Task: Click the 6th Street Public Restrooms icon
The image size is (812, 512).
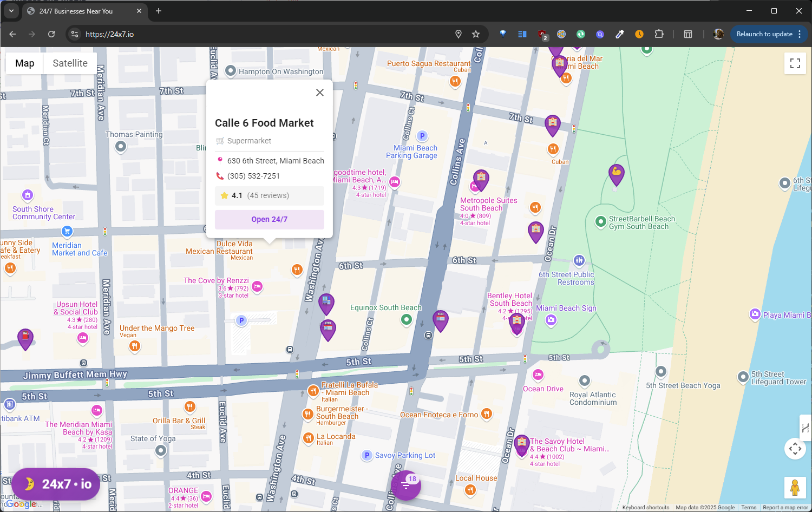Action: click(x=579, y=260)
